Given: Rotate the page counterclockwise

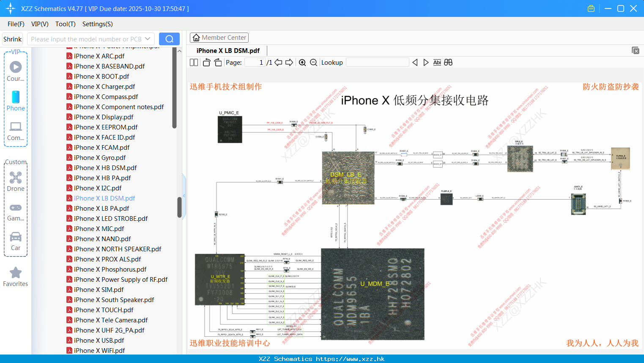Looking at the screenshot, I should tap(206, 63).
